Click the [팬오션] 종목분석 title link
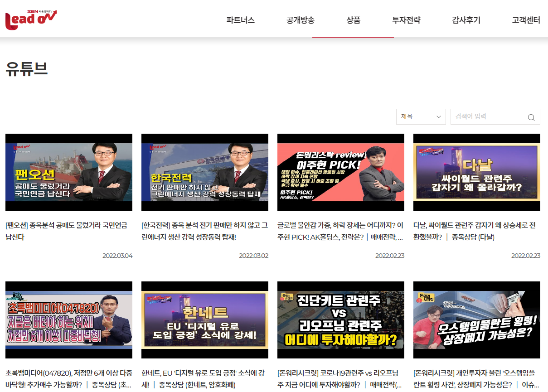The image size is (548, 392). coord(67,231)
